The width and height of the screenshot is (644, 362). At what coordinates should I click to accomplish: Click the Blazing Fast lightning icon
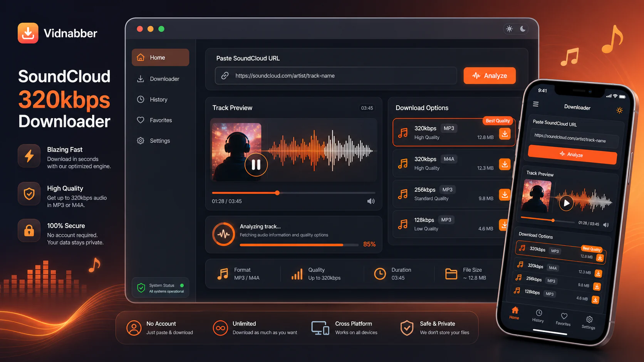tap(29, 156)
